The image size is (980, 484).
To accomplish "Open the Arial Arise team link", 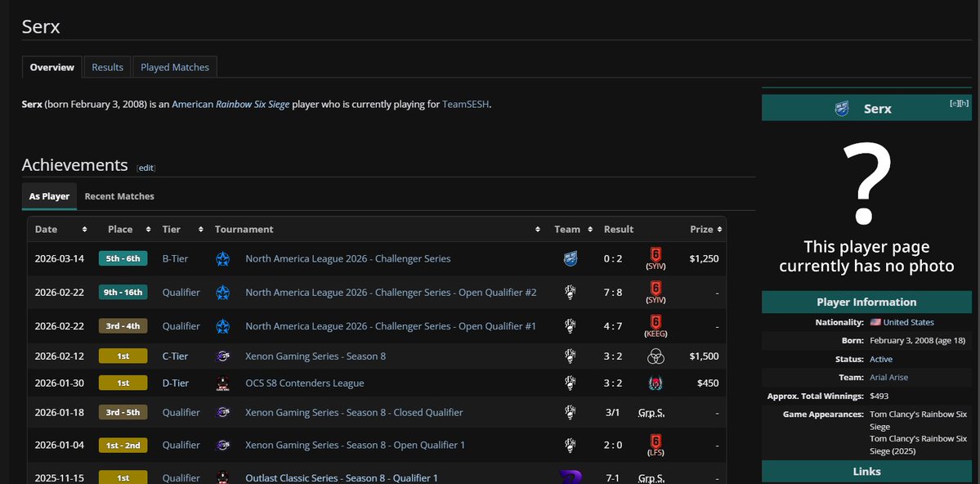I will [x=888, y=378].
